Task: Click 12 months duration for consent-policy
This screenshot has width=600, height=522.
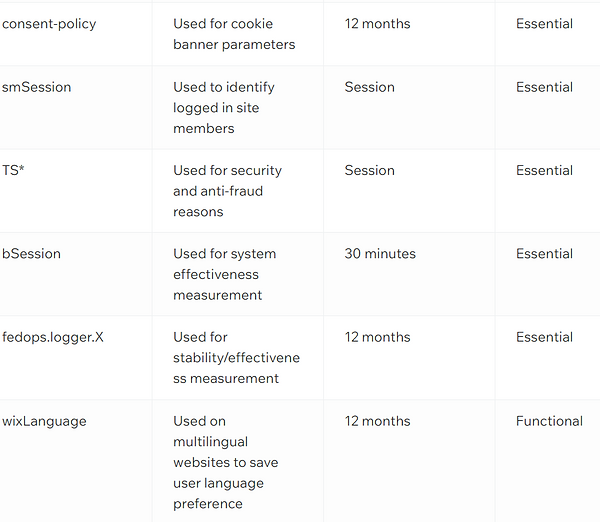Action: pos(377,24)
